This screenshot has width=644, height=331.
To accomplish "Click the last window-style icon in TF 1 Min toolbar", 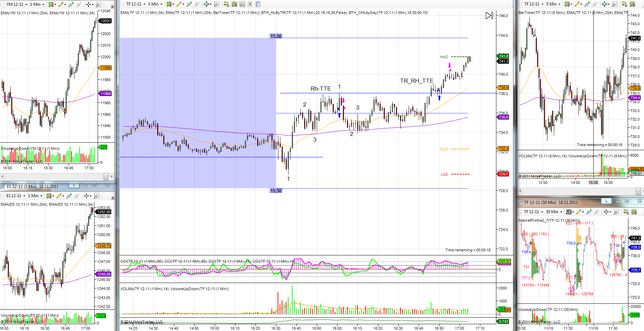I will pos(258,4).
